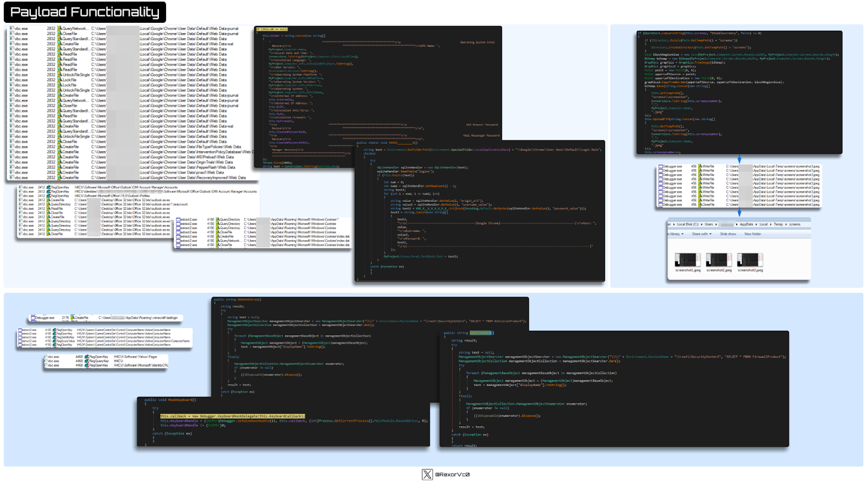The image size is (868, 481).
Task: Click the Local breadcrumb in the address bar
Action: (x=763, y=225)
